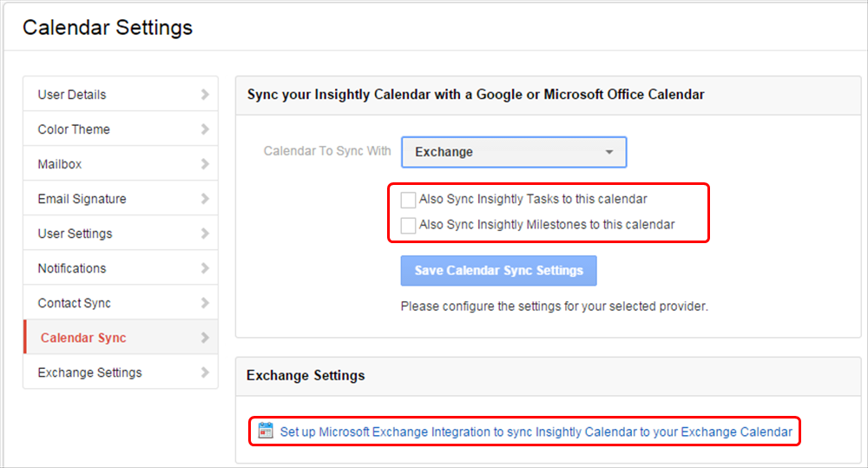Click the chevron arrow beside Mailbox
868x468 pixels.
coord(205,164)
